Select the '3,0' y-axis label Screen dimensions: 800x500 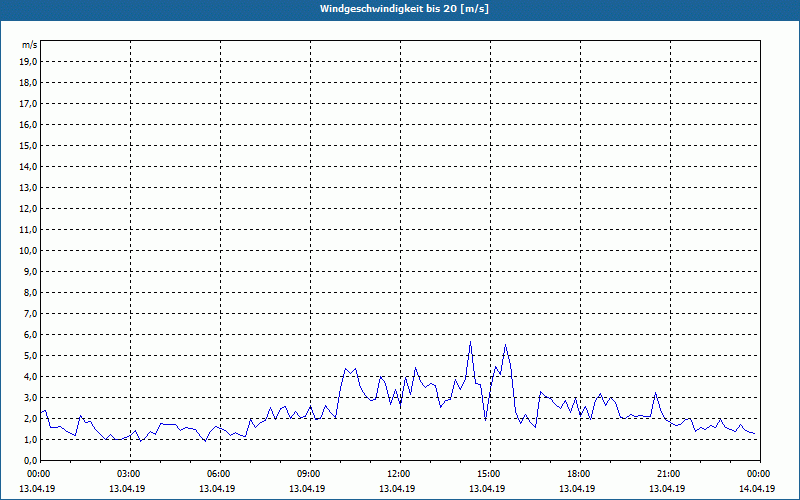click(30, 397)
